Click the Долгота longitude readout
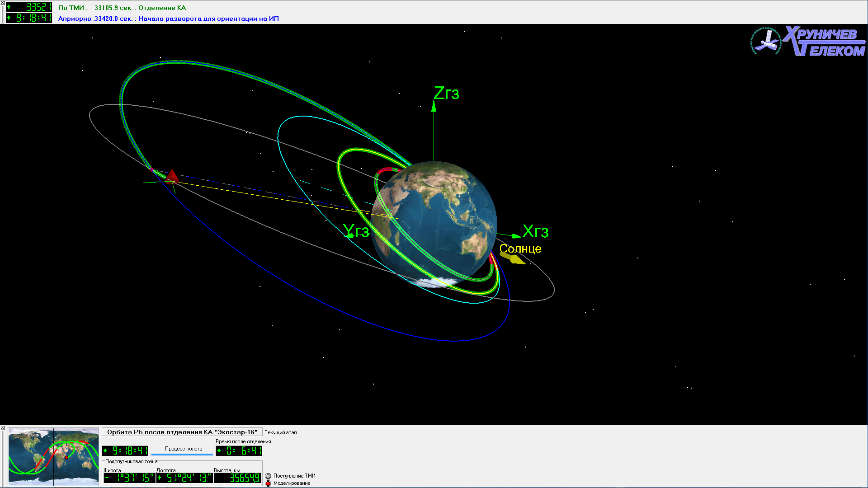 tap(184, 478)
